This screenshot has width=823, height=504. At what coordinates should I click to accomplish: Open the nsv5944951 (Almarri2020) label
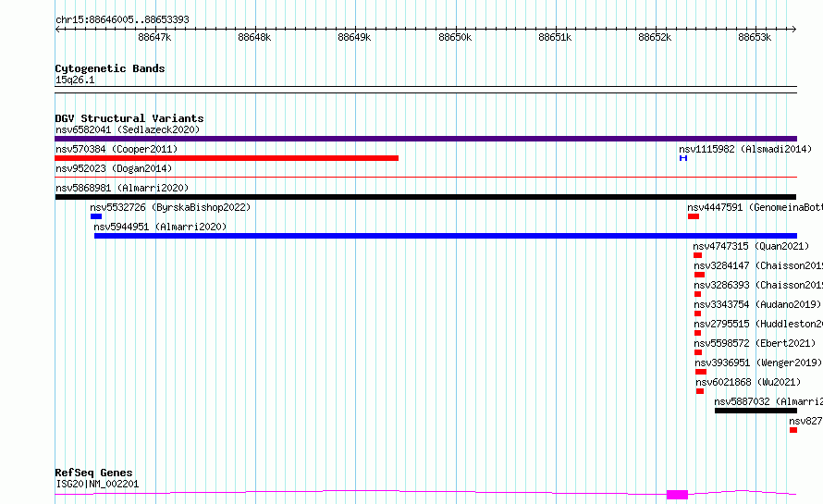click(x=160, y=227)
